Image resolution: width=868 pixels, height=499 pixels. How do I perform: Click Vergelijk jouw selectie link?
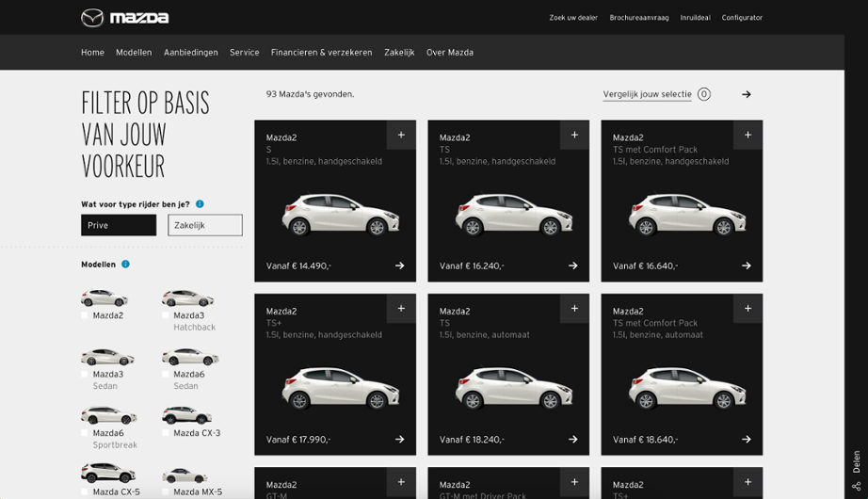[647, 95]
